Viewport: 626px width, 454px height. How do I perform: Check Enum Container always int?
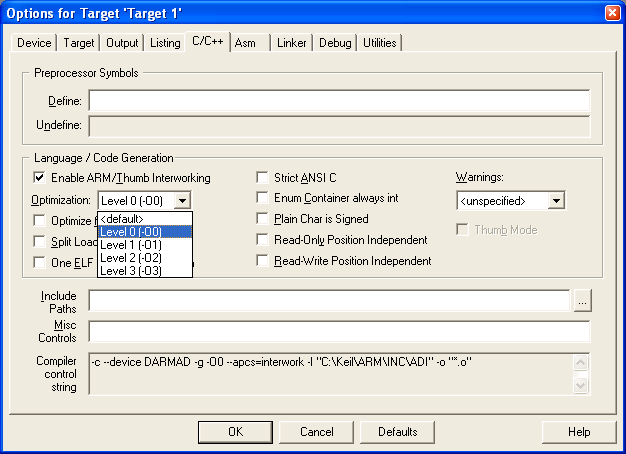[264, 199]
